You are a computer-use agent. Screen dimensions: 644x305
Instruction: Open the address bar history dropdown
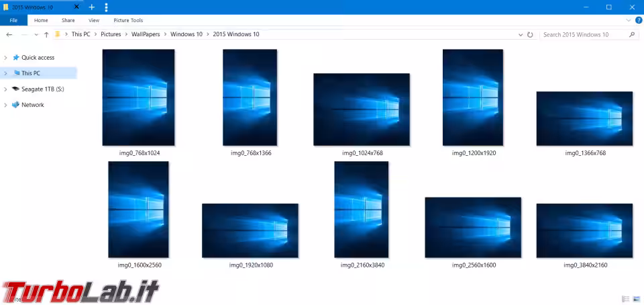[521, 35]
